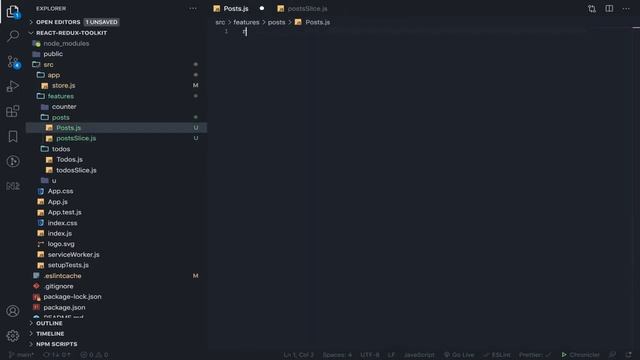This screenshot has height=360, width=640.
Task: Open the Accounts menu icon
Action: (13, 311)
